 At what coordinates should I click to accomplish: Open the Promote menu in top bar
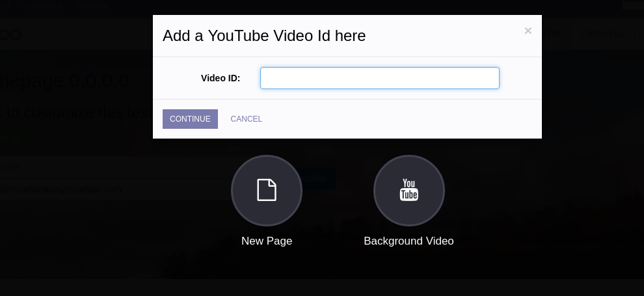[92, 6]
